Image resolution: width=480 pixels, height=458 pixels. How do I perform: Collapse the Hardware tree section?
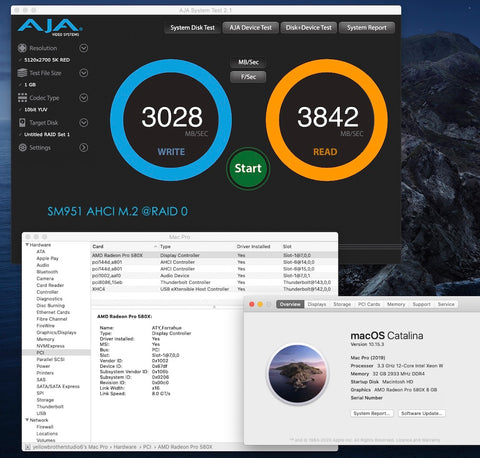pos(27,245)
